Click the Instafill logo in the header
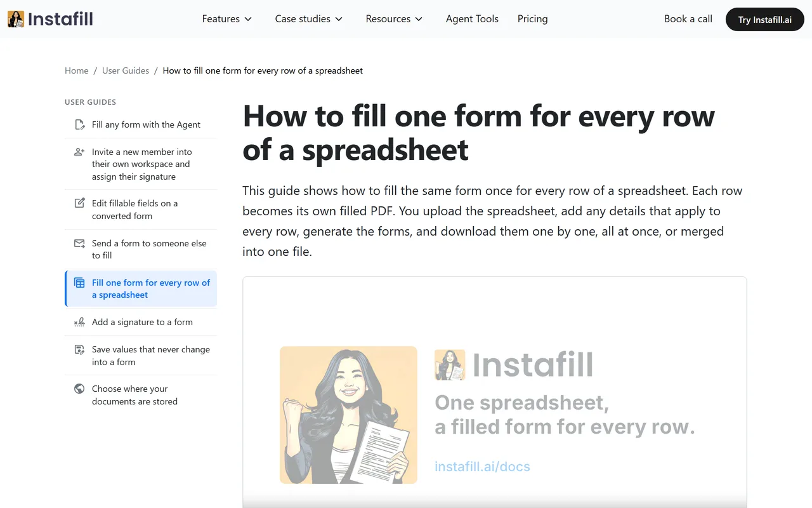The height and width of the screenshot is (508, 812). [x=50, y=19]
